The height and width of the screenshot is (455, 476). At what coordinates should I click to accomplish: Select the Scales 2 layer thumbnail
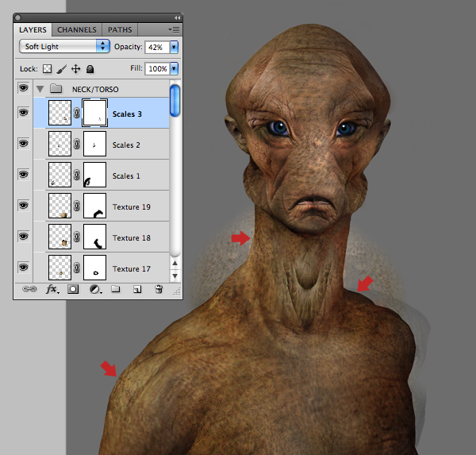[x=59, y=144]
